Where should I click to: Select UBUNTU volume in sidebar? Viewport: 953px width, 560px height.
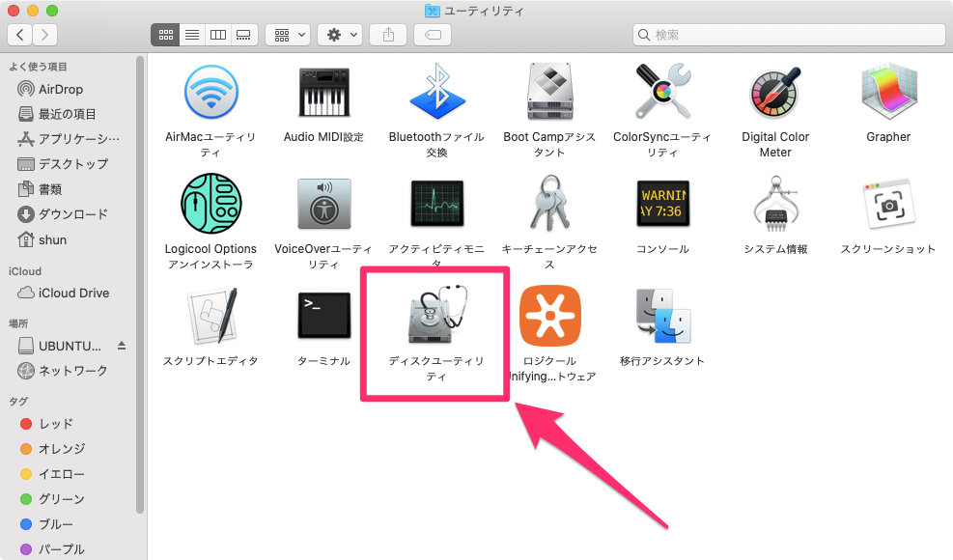[61, 346]
